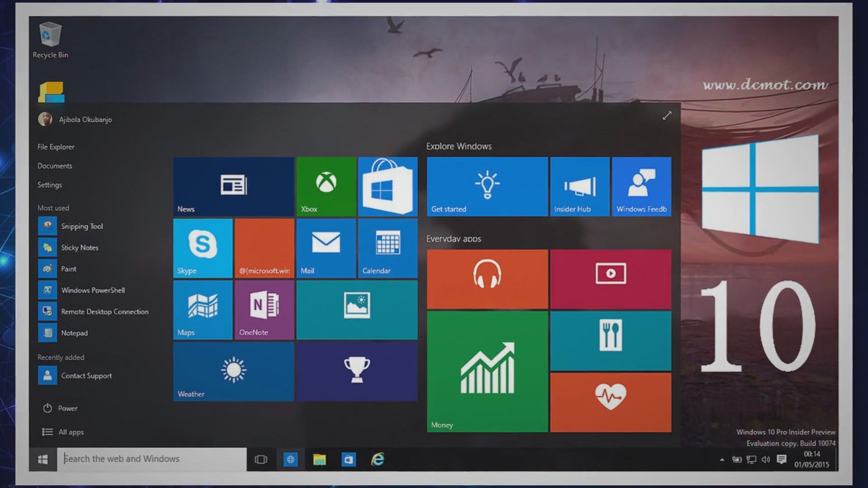Launch the OneNote tile
This screenshot has height=488, width=868.
click(264, 310)
